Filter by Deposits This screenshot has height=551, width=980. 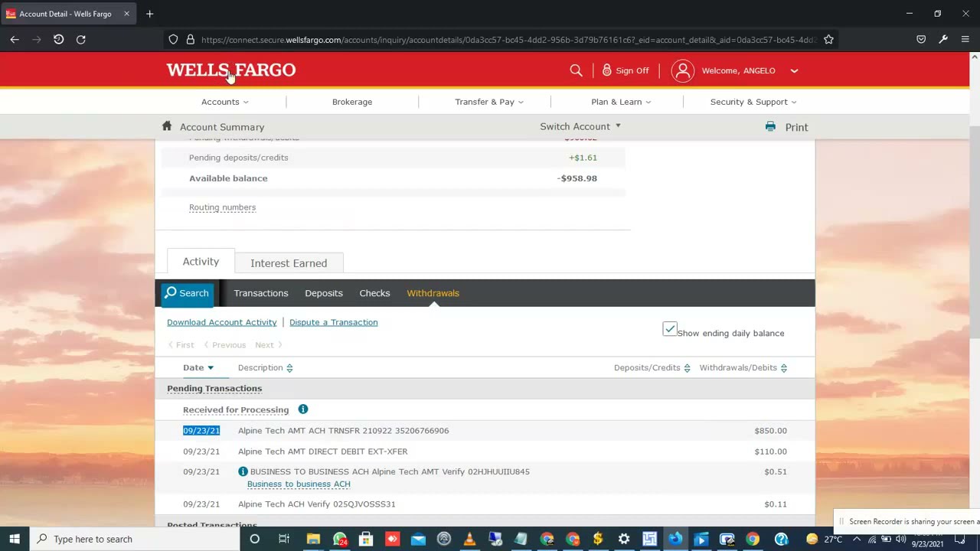(x=324, y=293)
